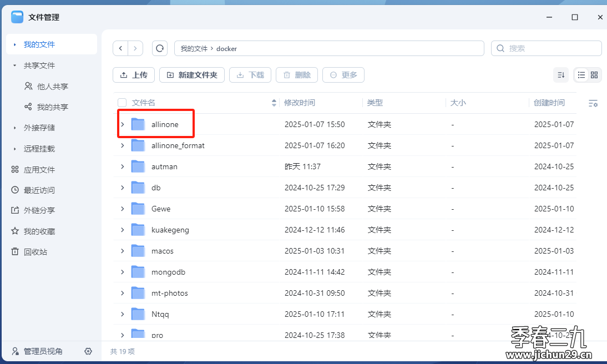Screen dimensions: 607x364
Task: Expand the mt-photos folder row
Action: tap(122, 293)
